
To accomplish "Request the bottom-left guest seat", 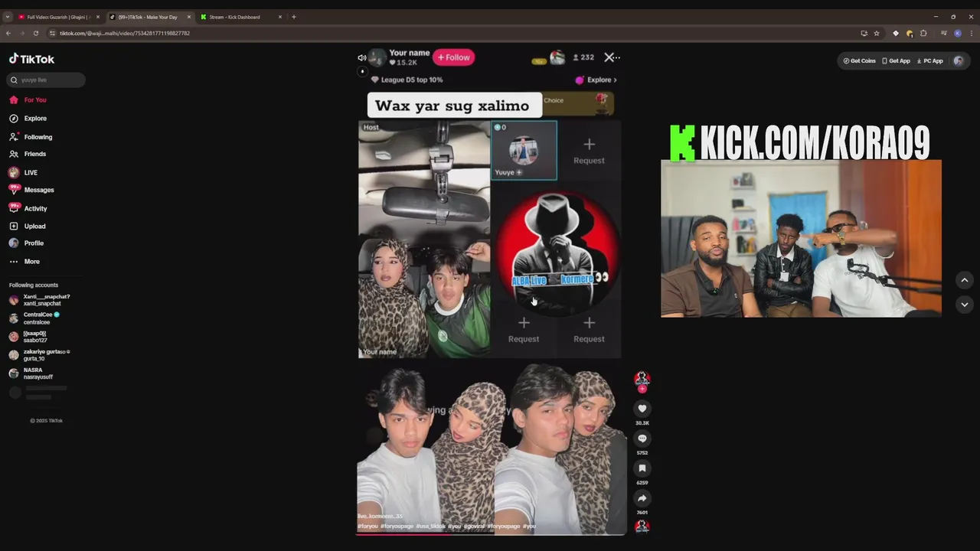I will click(x=524, y=330).
